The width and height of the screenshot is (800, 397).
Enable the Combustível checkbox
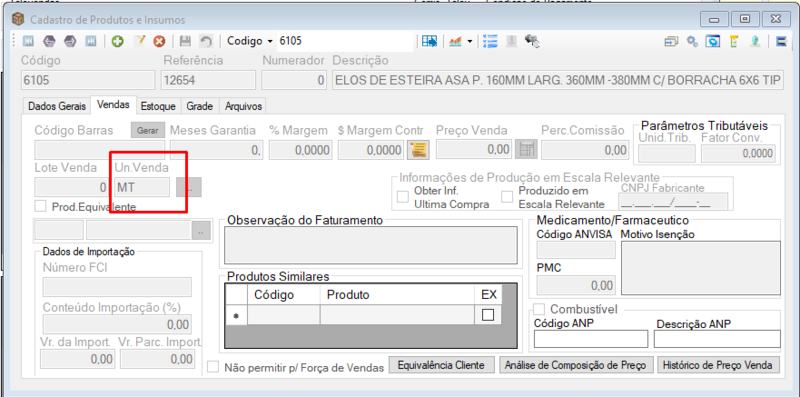pos(539,309)
